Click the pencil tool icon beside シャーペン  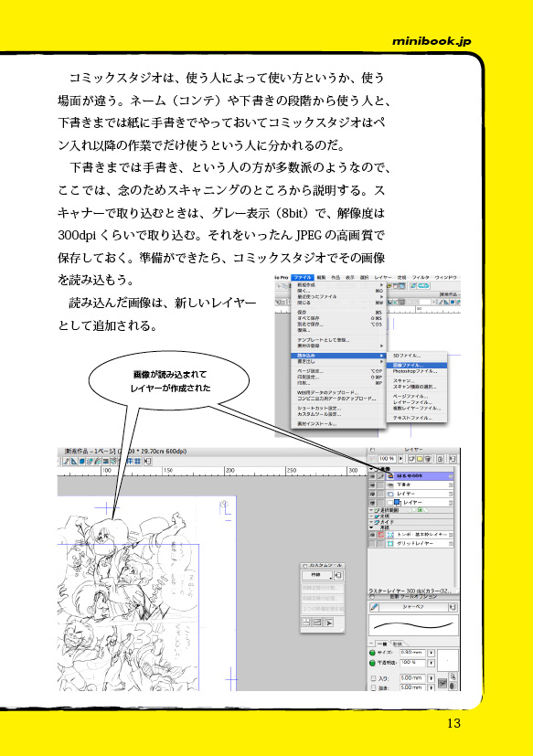pyautogui.click(x=374, y=607)
